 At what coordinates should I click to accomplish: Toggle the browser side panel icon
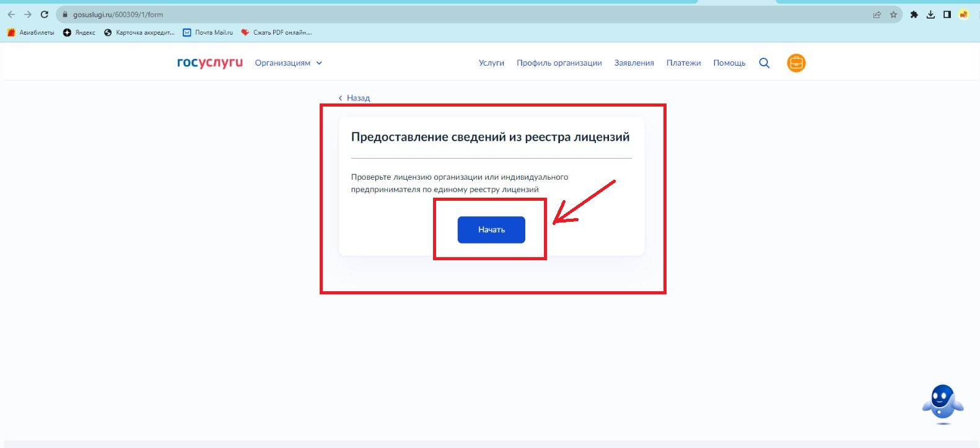(947, 14)
